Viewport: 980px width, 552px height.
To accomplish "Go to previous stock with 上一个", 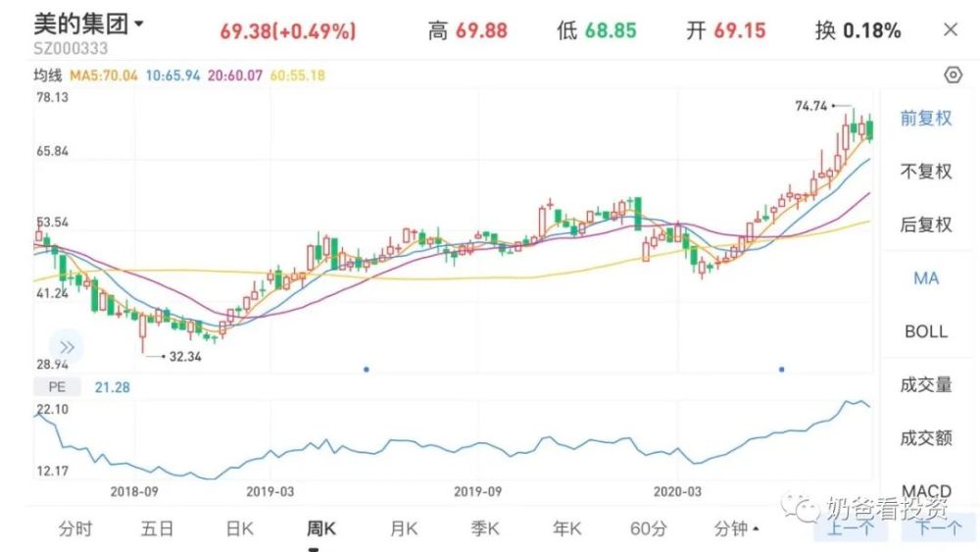I will 851,528.
